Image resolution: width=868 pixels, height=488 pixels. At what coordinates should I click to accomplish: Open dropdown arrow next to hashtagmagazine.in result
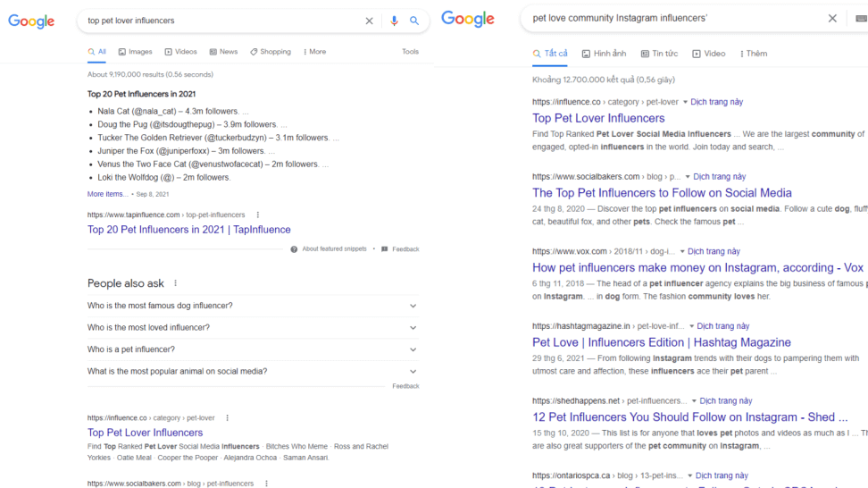tap(691, 326)
